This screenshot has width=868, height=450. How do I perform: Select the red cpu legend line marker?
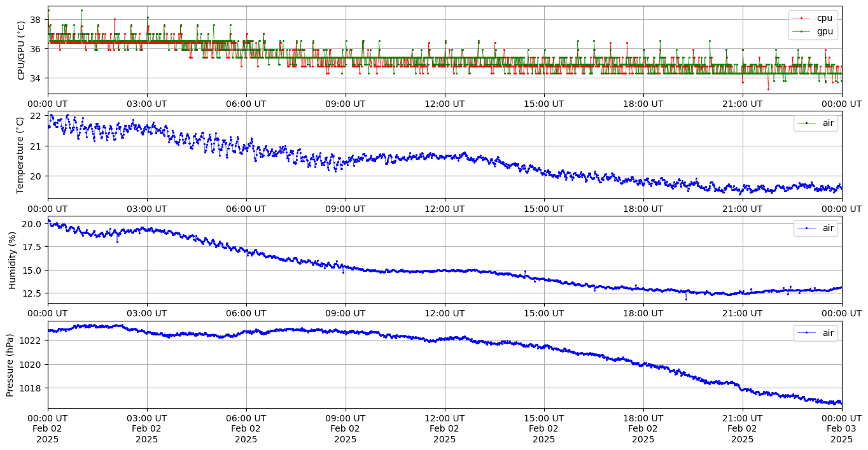[801, 18]
